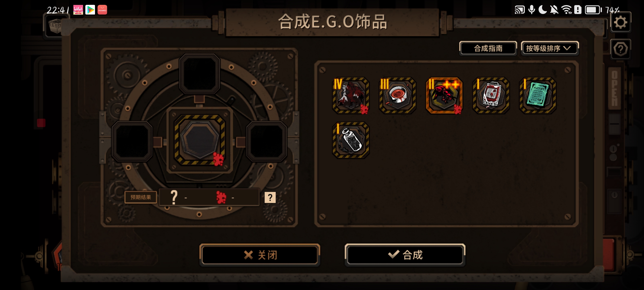Select the tier IV wolf E.G.O gift

[351, 95]
